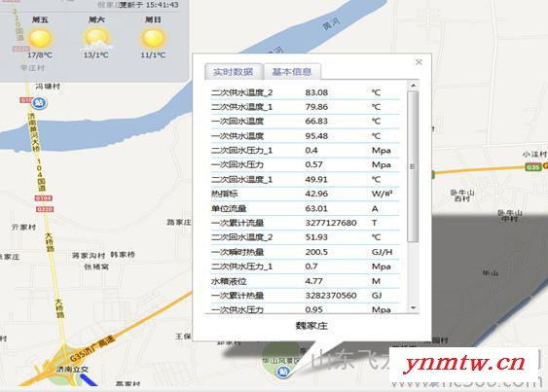Select the 单位流量 row label

click(x=229, y=208)
